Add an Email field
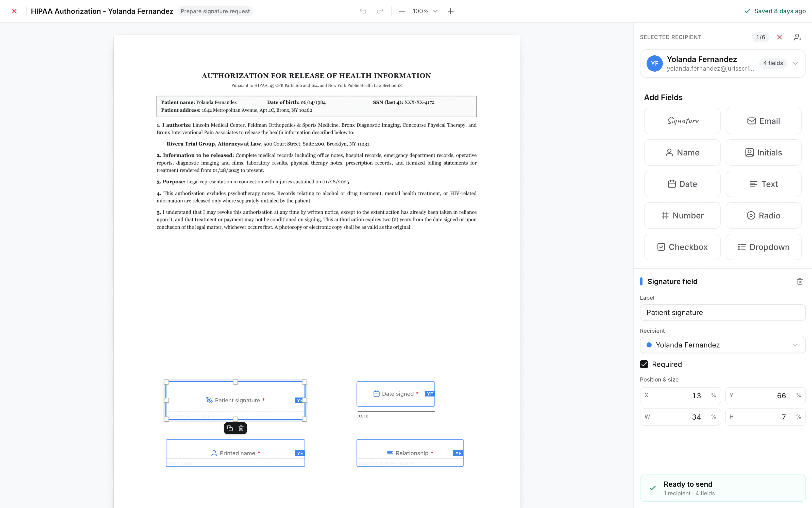Viewport: 812px width, 508px height. pos(764,121)
